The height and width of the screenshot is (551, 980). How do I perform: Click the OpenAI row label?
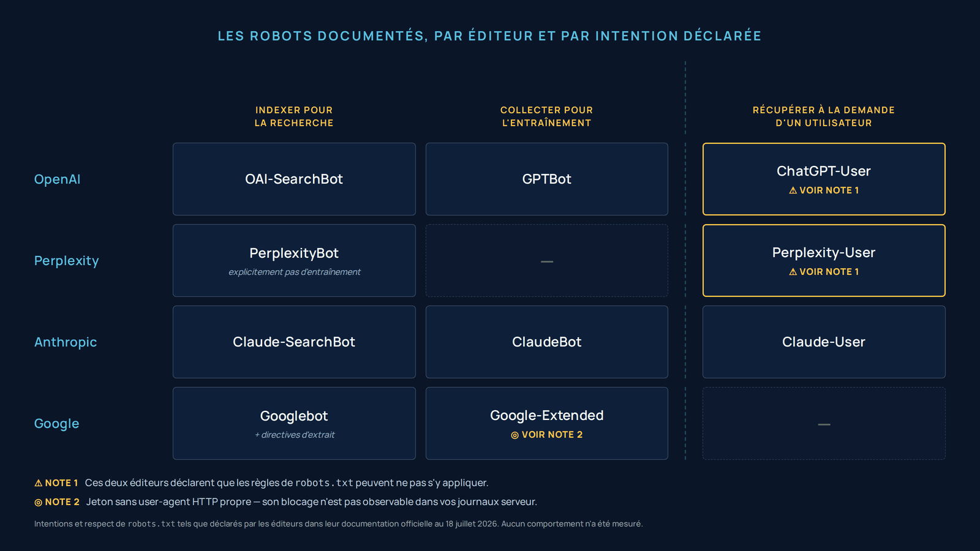58,179
